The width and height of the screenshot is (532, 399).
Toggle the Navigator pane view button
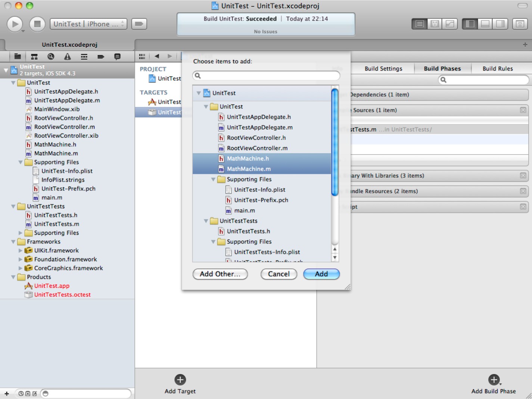pos(470,24)
